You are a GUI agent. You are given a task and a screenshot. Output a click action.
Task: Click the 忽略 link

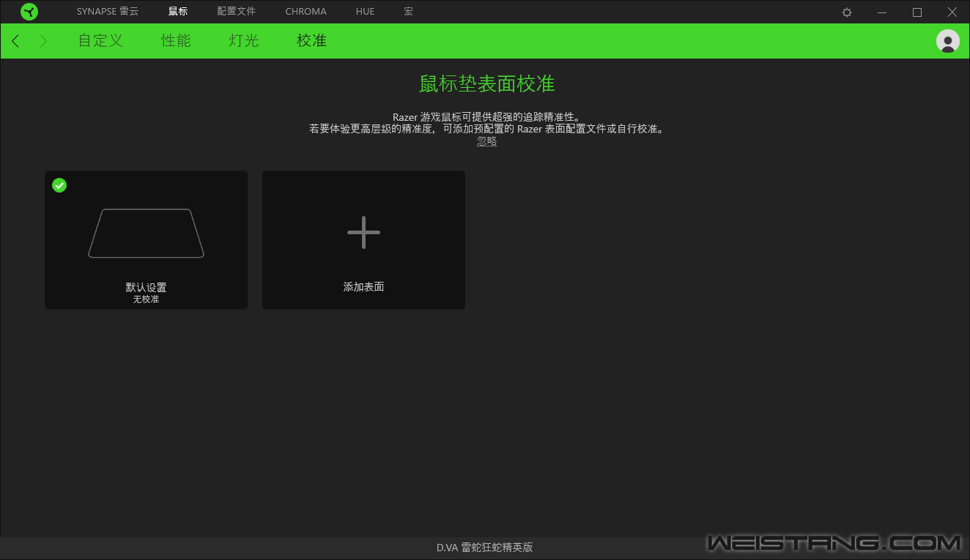(486, 141)
